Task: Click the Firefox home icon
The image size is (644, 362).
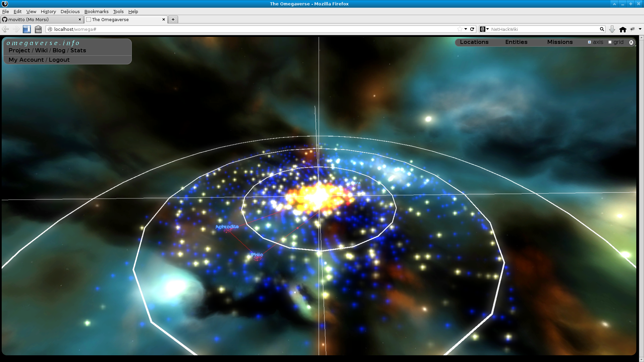Action: 623,29
